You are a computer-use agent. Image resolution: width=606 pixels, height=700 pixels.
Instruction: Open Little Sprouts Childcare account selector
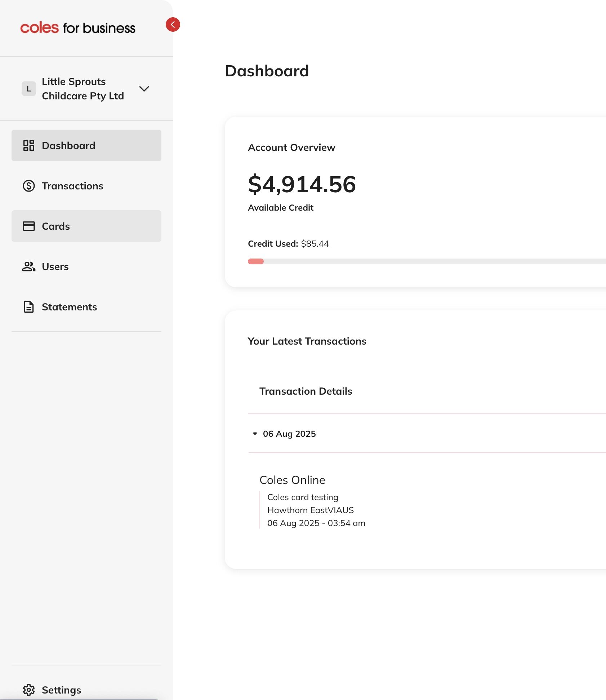tap(83, 89)
